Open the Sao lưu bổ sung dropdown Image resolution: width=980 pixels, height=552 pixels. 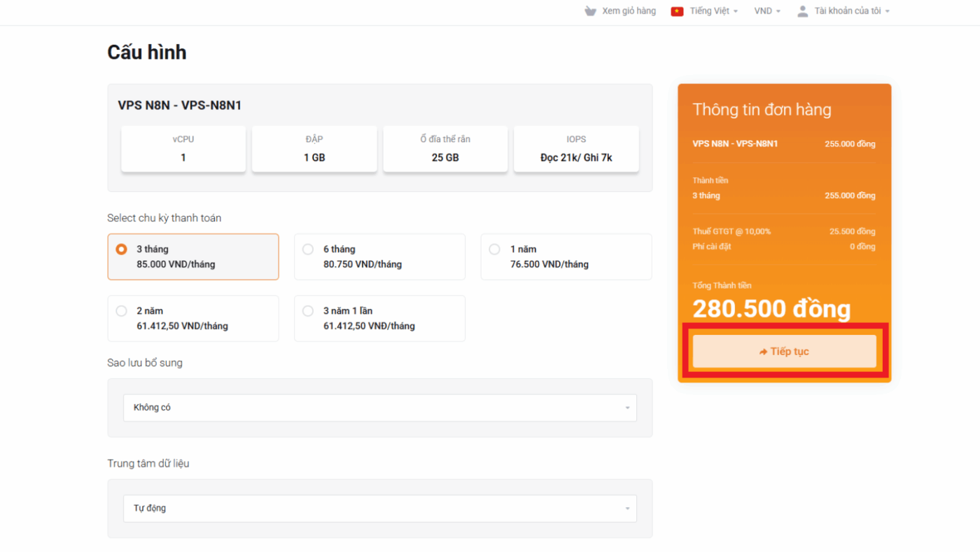[x=379, y=407]
